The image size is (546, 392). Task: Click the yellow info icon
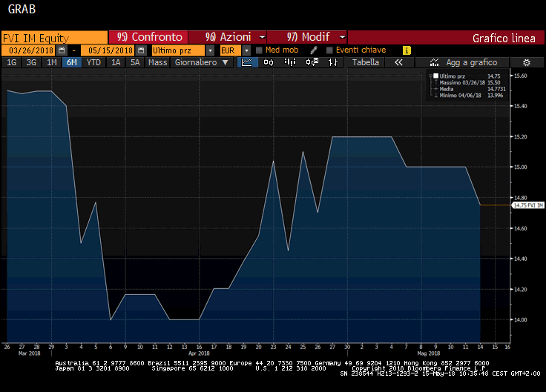point(407,50)
